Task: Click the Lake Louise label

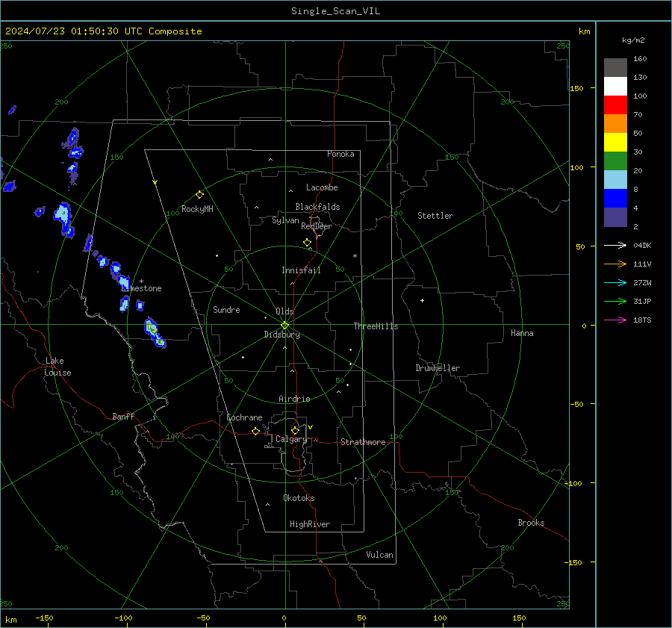Action: [57, 367]
